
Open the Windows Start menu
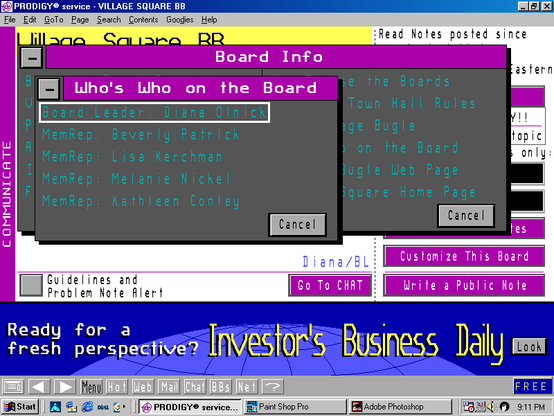coord(20,407)
